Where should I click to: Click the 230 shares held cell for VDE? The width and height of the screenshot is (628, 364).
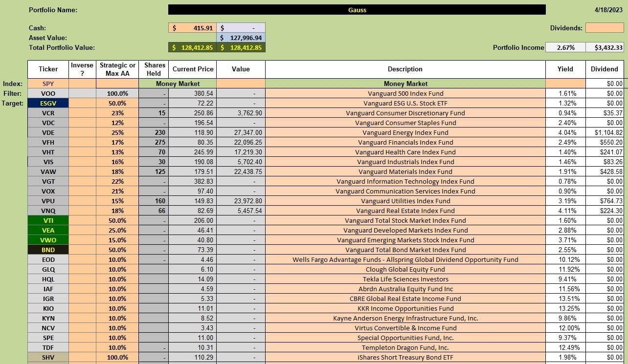coord(154,132)
